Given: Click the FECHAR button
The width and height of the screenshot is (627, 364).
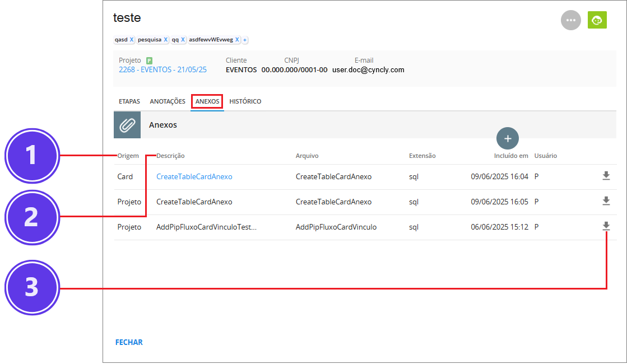Looking at the screenshot, I should pyautogui.click(x=129, y=342).
